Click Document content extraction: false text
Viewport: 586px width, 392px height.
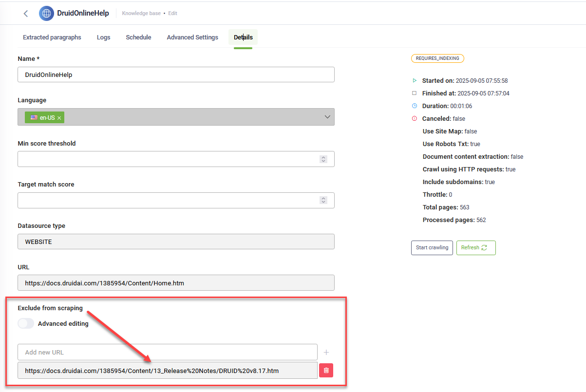click(473, 157)
